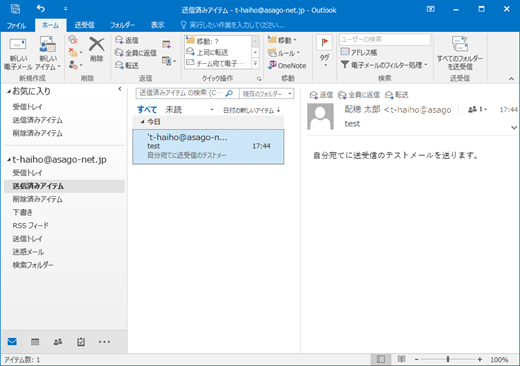Forward (転送) from the ribbon
Image resolution: width=520 pixels, height=366 pixels.
(x=127, y=65)
